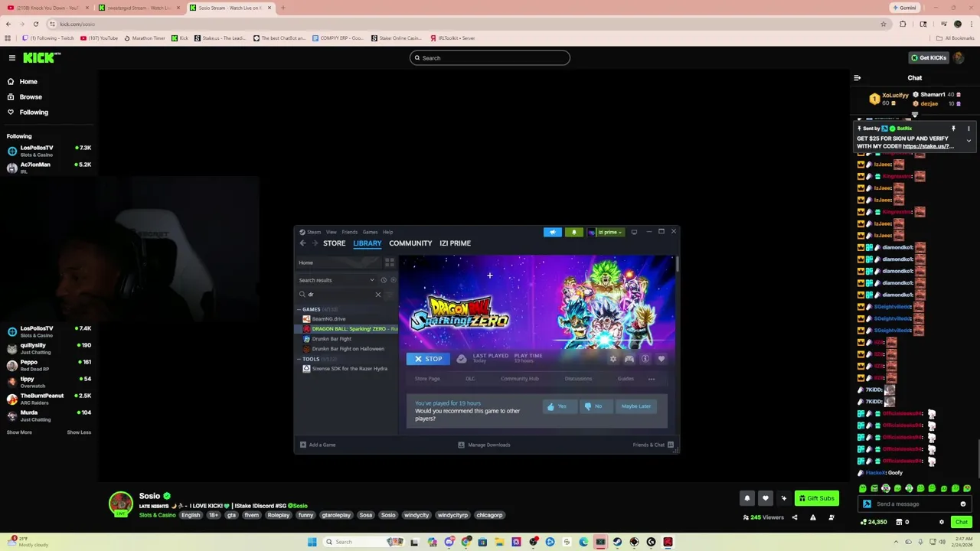Open Steam game settings gear icon
Screen dimensions: 980x551
[x=612, y=359]
